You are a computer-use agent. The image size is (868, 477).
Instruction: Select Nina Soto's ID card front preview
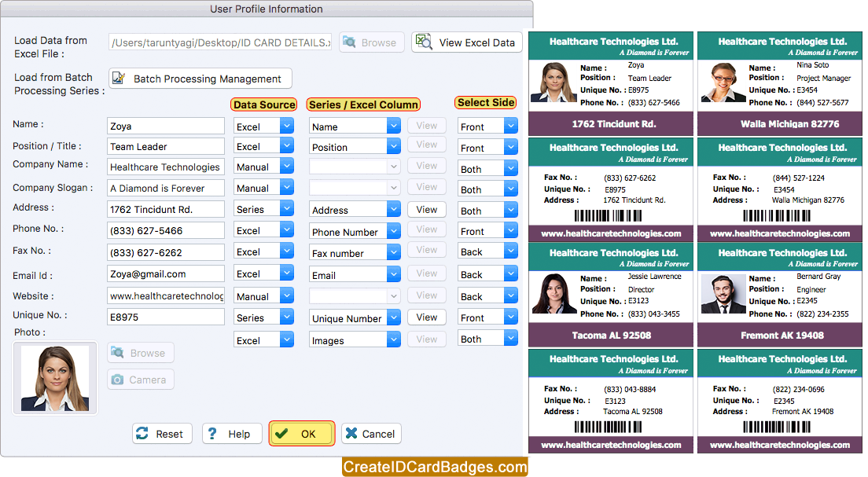click(779, 83)
